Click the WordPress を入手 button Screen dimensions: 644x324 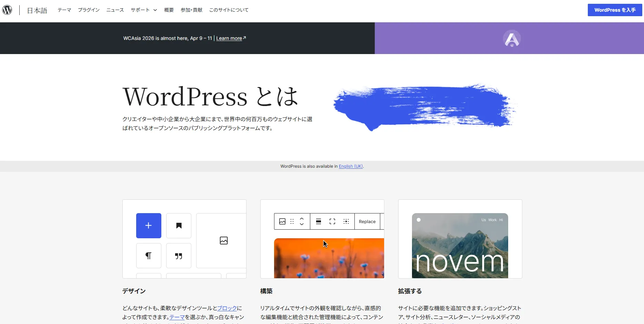point(614,10)
